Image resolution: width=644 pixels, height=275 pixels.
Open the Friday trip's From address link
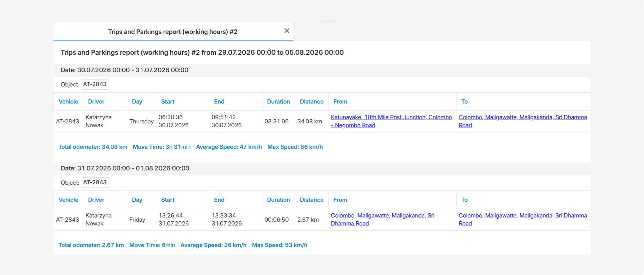[383, 220]
